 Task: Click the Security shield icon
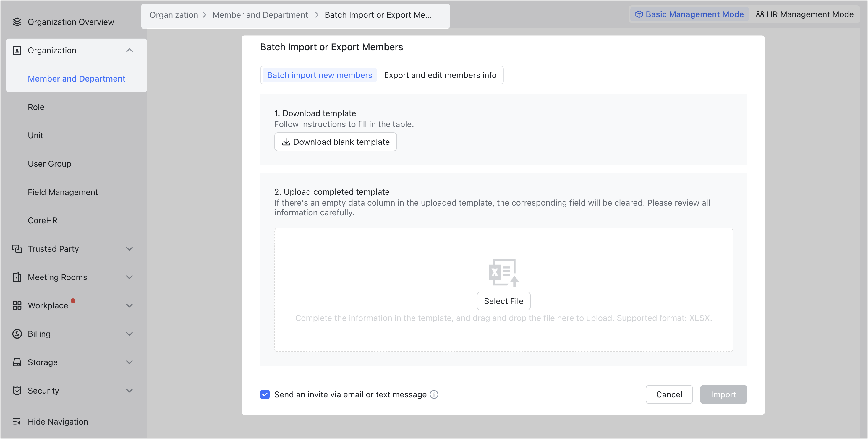tap(17, 391)
